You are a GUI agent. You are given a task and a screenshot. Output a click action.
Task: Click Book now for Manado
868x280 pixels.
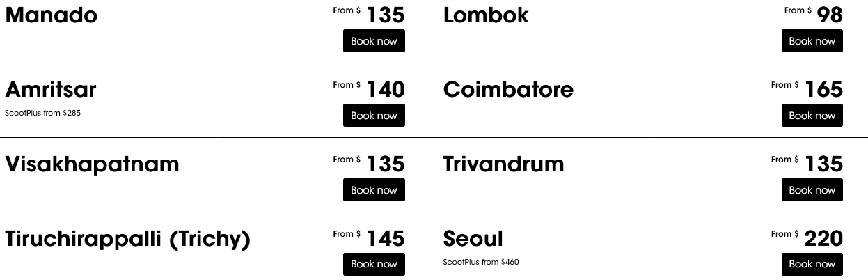(374, 41)
